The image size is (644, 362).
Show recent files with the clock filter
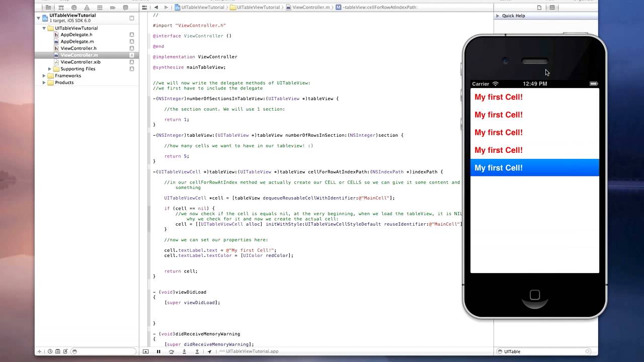[x=50, y=351]
